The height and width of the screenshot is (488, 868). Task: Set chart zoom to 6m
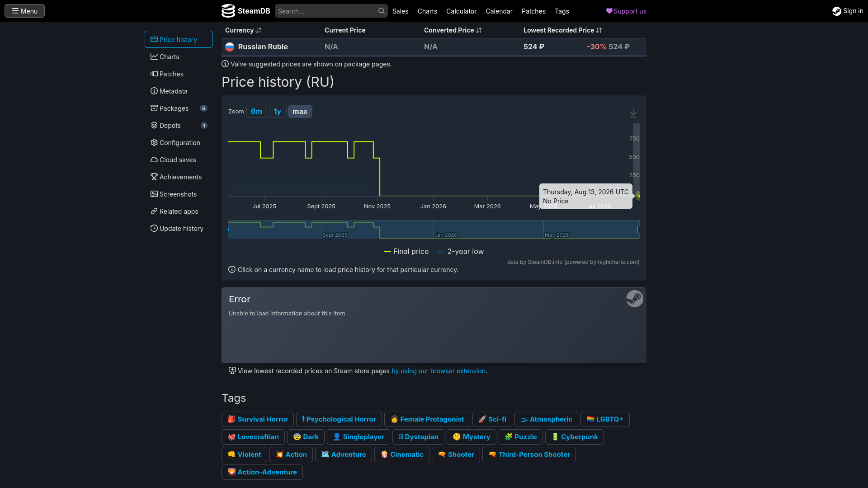coord(256,111)
